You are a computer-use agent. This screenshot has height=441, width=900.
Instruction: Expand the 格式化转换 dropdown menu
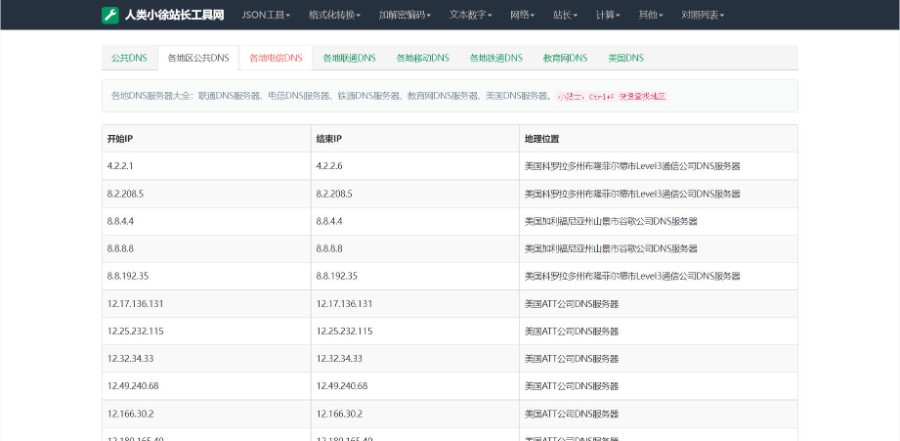(334, 15)
